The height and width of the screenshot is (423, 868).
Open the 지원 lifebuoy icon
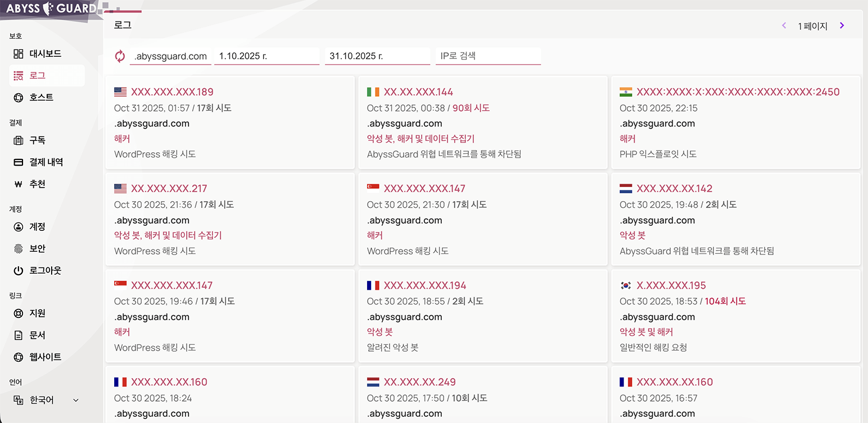pyautogui.click(x=19, y=313)
